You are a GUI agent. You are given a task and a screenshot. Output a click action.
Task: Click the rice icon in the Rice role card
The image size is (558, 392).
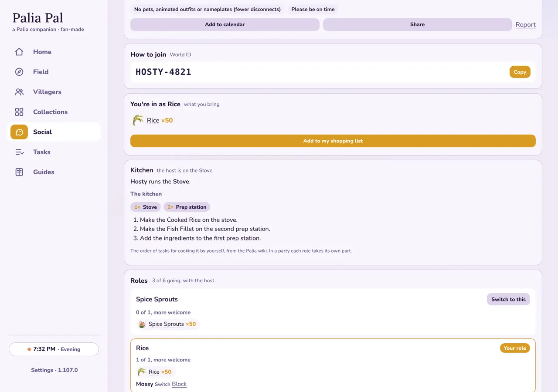[142, 372]
